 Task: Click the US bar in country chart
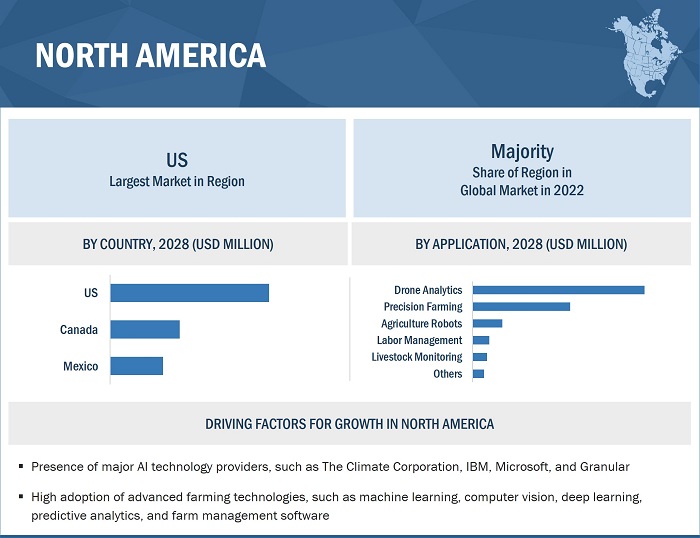pos(189,293)
